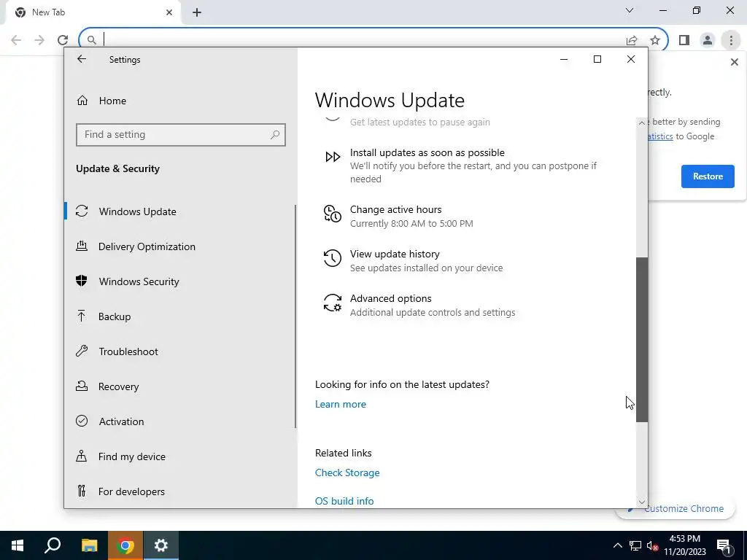Open the notification center icon
This screenshot has width=747, height=560.
tap(724, 545)
